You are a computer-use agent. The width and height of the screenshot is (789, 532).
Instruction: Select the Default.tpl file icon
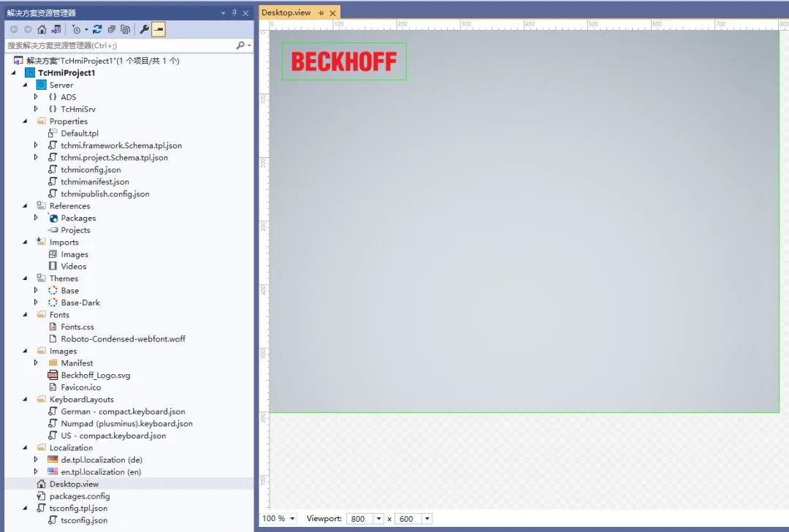[53, 133]
